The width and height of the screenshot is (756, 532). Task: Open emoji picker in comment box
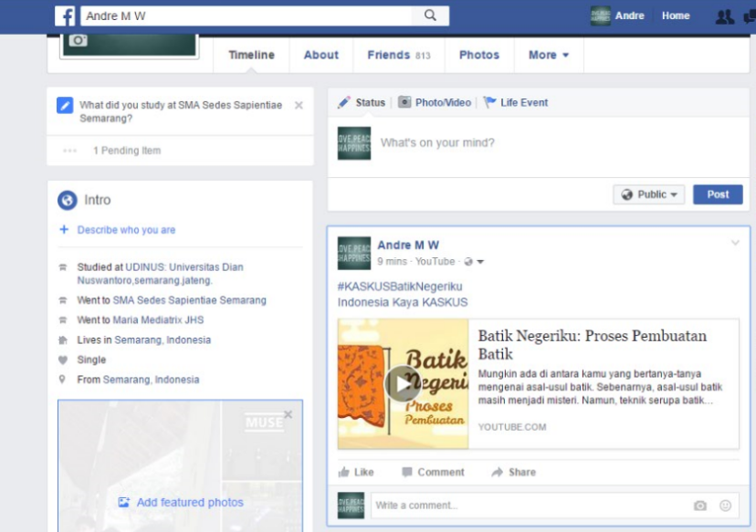(x=726, y=506)
